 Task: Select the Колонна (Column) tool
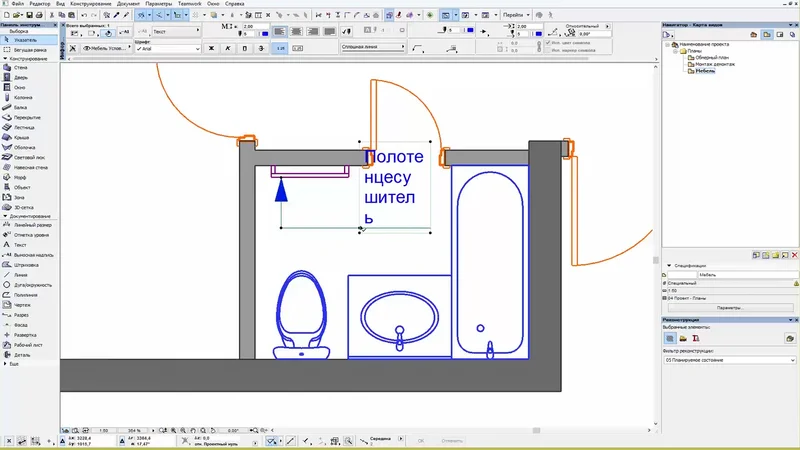tap(22, 97)
